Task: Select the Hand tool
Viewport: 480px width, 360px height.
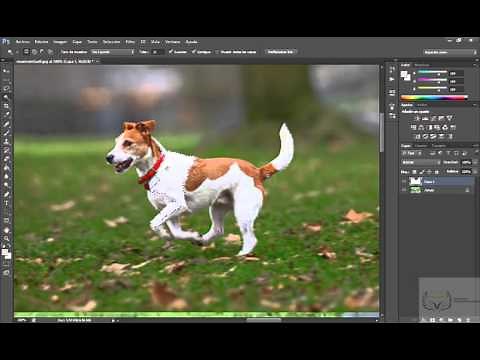Action: 6,230
